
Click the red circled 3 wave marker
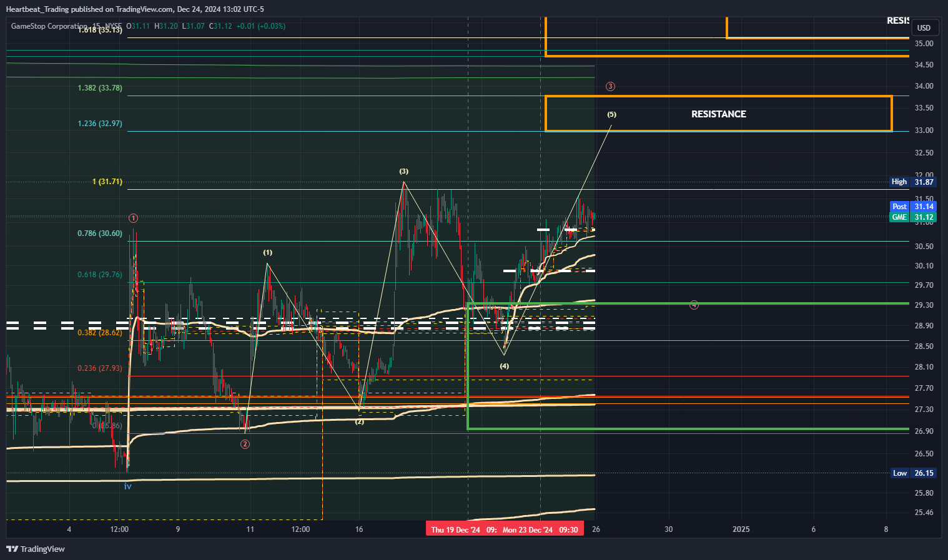(610, 87)
